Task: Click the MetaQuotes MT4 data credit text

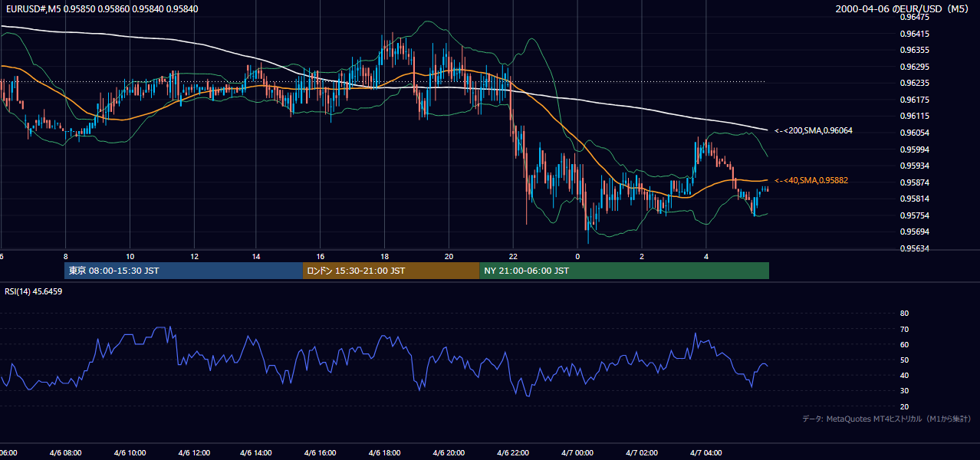Action: click(886, 419)
